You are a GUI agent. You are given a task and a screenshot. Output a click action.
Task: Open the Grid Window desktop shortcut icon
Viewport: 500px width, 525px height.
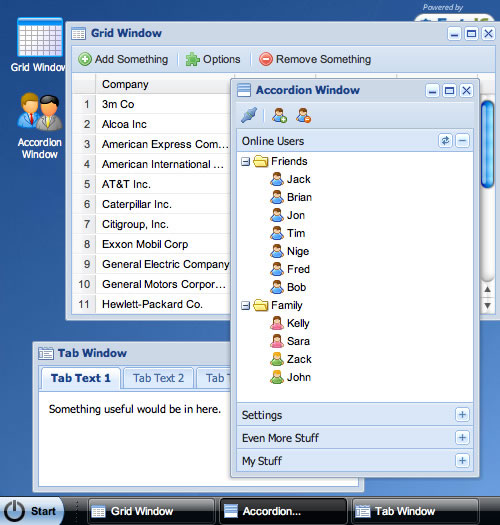[x=40, y=38]
